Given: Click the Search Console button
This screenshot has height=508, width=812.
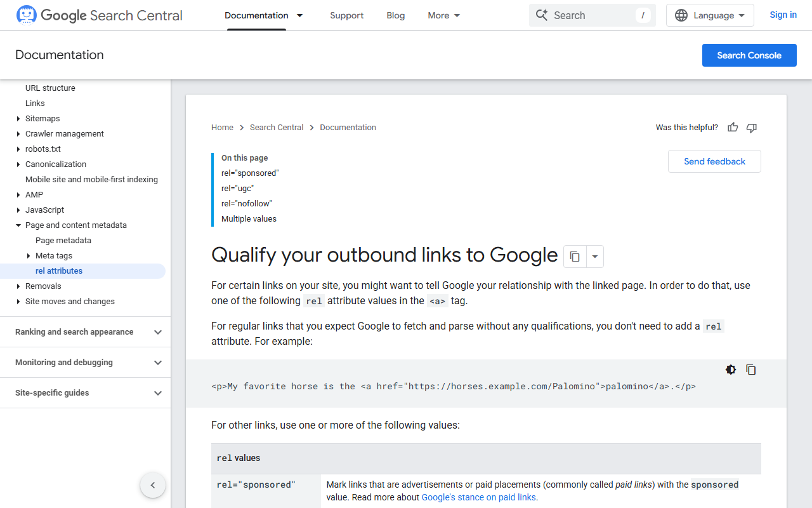Looking at the screenshot, I should 749,55.
